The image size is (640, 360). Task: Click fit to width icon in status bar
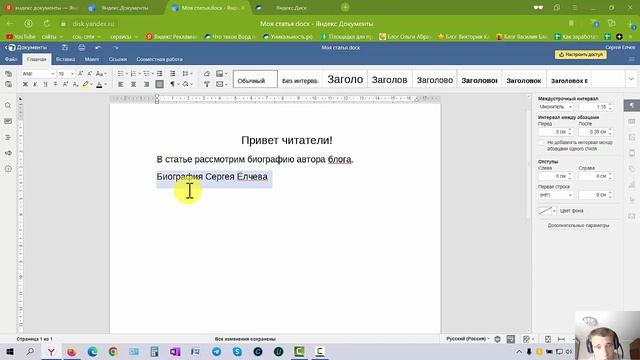(562, 339)
